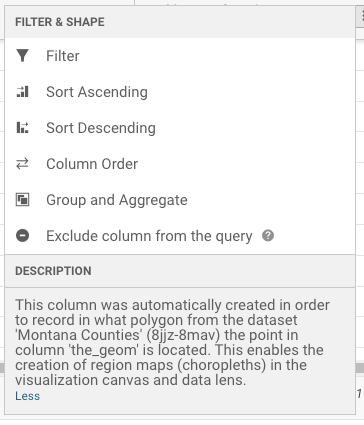364x425 pixels.
Task: Click the column description paragraph text
Action: (x=172, y=342)
